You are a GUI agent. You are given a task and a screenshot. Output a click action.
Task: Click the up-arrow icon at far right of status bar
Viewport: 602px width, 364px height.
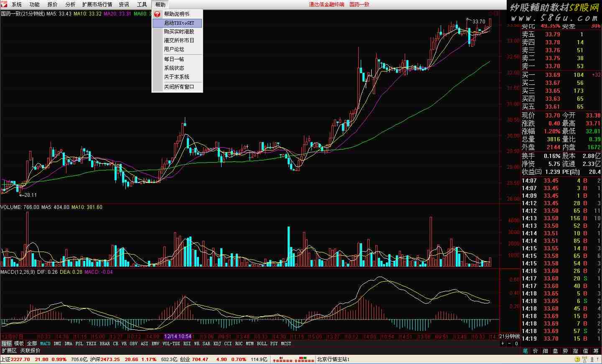coord(592,359)
